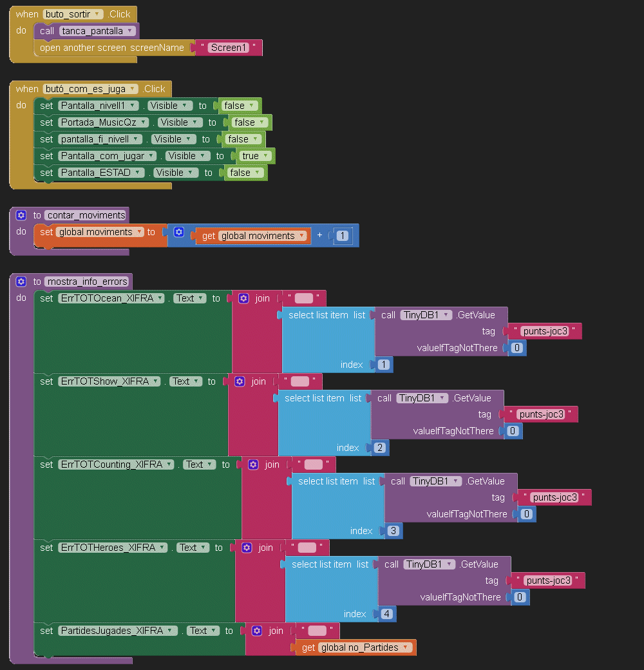Image resolution: width=644 pixels, height=670 pixels.
Task: Toggle the true value for Pantalla_com_jugar Visible
Action: 254,156
